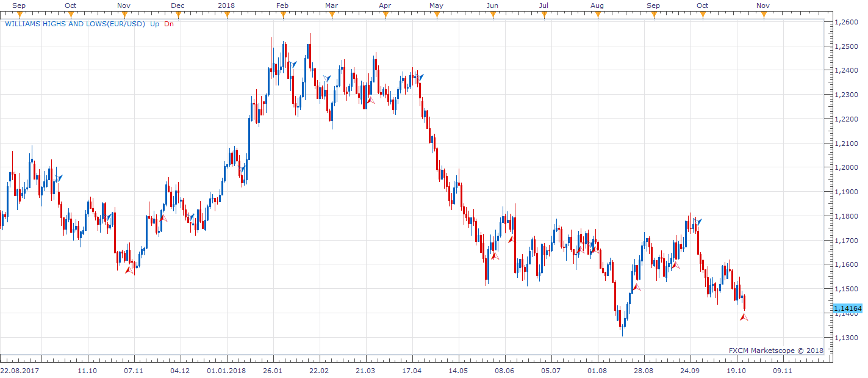This screenshot has width=868, height=378.
Task: Click the 24.09 date axis label
Action: (690, 371)
